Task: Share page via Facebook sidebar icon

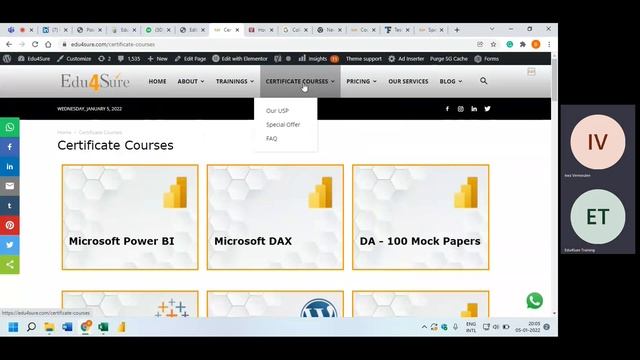Action: point(10,147)
